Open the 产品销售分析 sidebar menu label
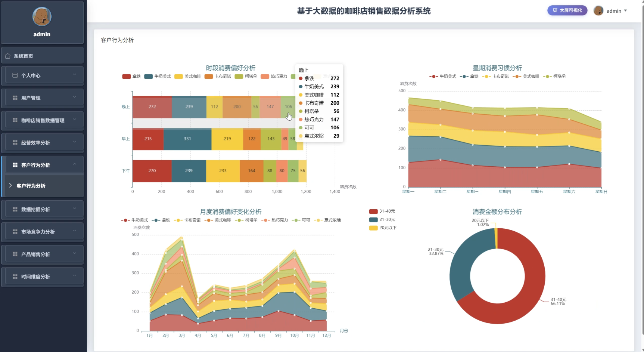Screen dimensions: 644x352 [x=35, y=254]
